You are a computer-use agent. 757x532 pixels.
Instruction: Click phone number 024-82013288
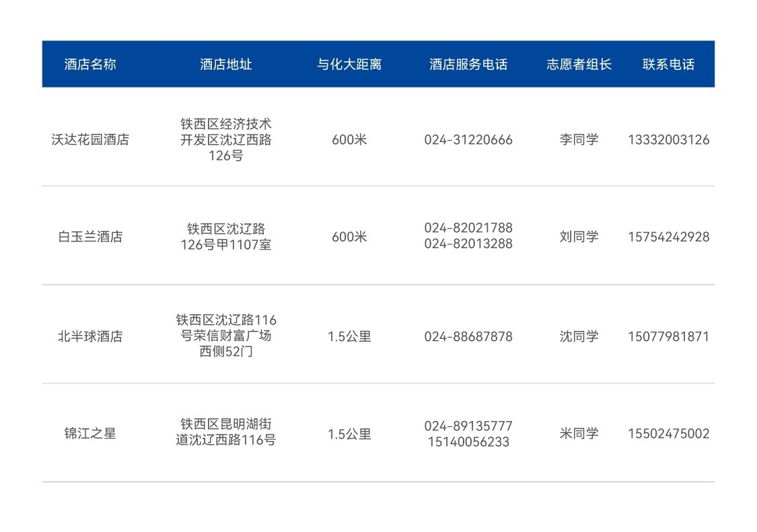tap(468, 244)
